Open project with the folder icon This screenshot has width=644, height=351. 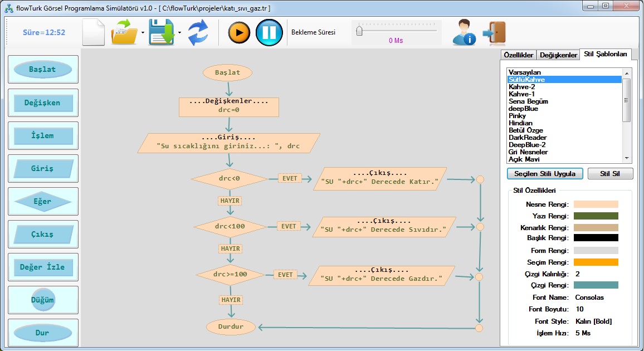pyautogui.click(x=125, y=32)
